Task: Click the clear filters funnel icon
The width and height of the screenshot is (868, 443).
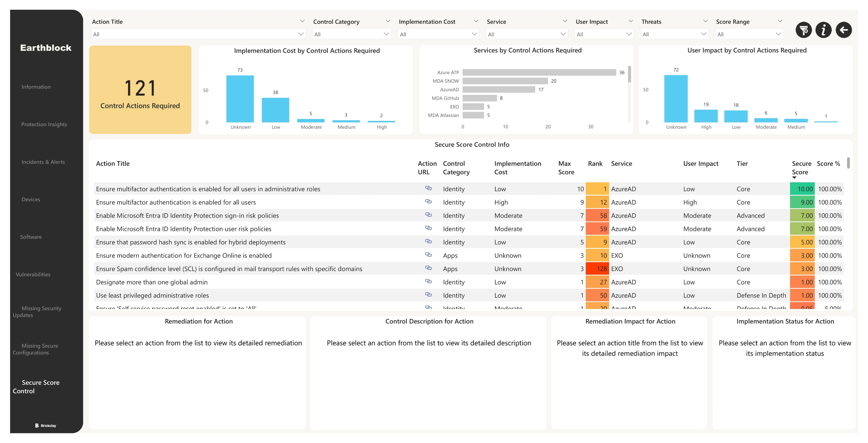Action: click(x=804, y=30)
